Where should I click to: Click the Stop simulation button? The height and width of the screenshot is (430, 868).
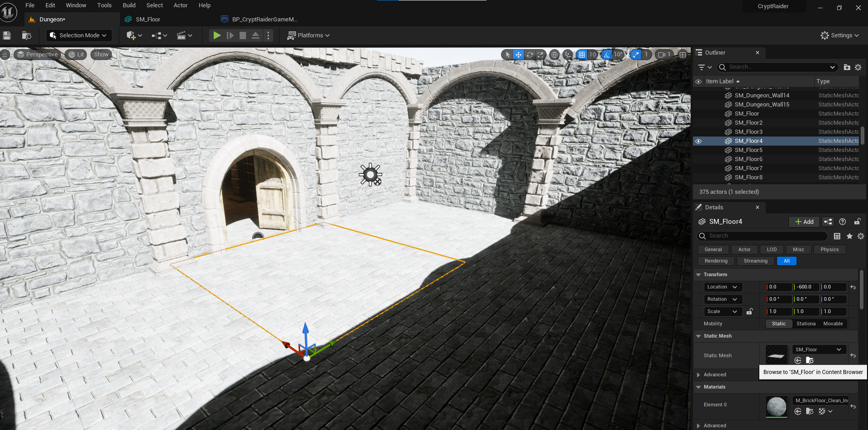coord(243,35)
